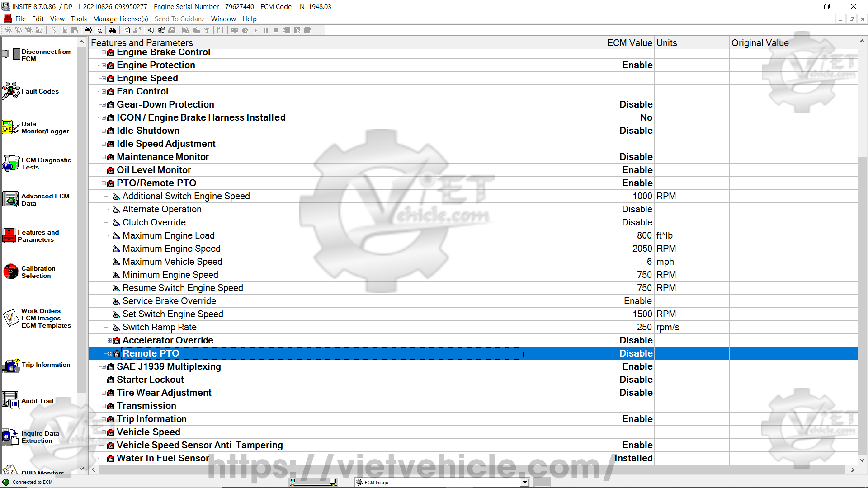Click the Print Preview magnifier icon
The height and width of the screenshot is (488, 868).
point(99,30)
